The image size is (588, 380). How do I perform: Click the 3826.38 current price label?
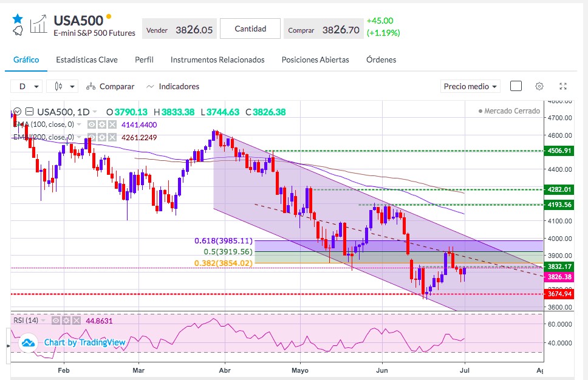pyautogui.click(x=559, y=277)
